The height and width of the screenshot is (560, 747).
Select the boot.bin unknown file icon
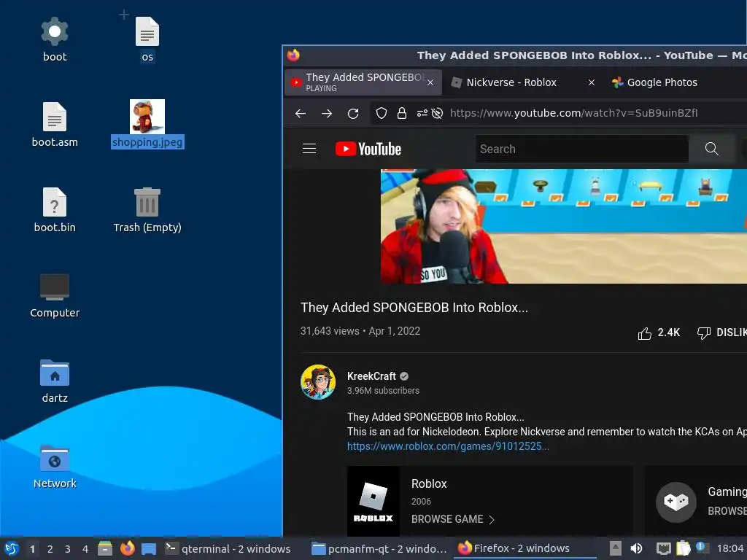coord(55,202)
